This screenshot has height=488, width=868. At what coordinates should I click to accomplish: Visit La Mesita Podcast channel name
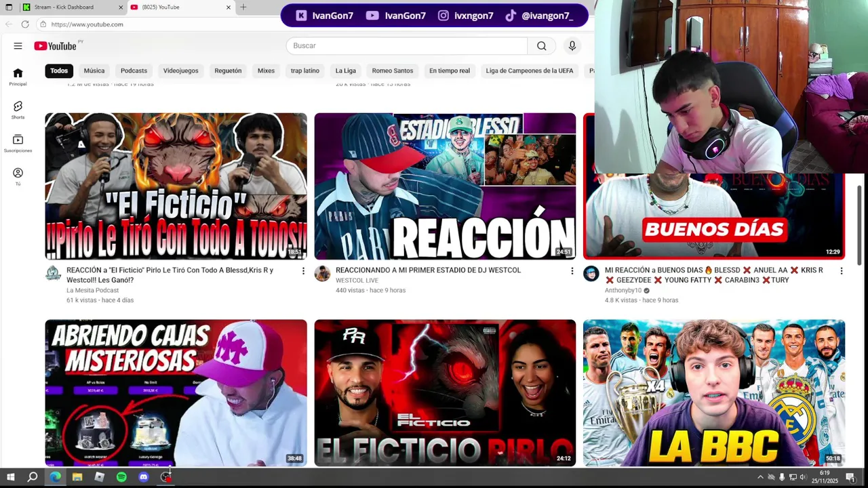point(93,290)
